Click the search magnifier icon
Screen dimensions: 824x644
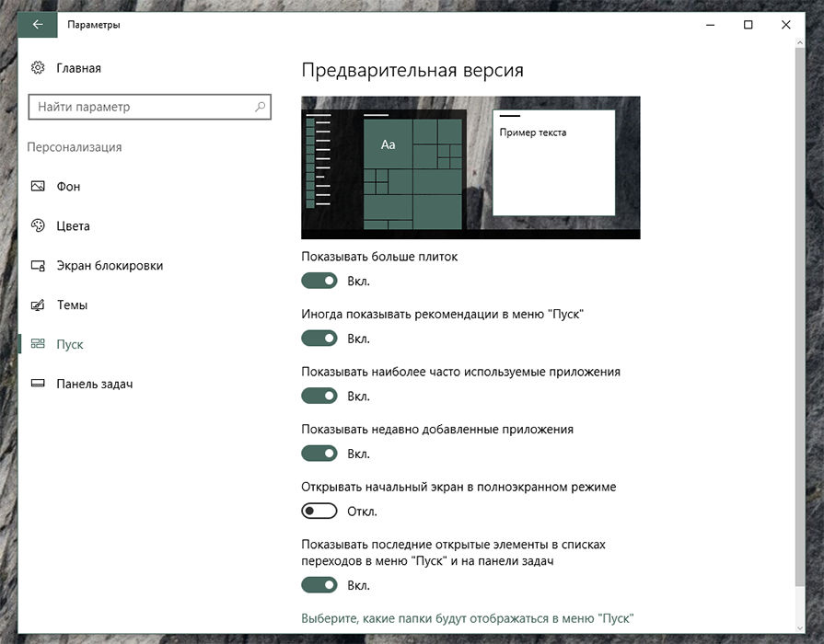(x=261, y=108)
